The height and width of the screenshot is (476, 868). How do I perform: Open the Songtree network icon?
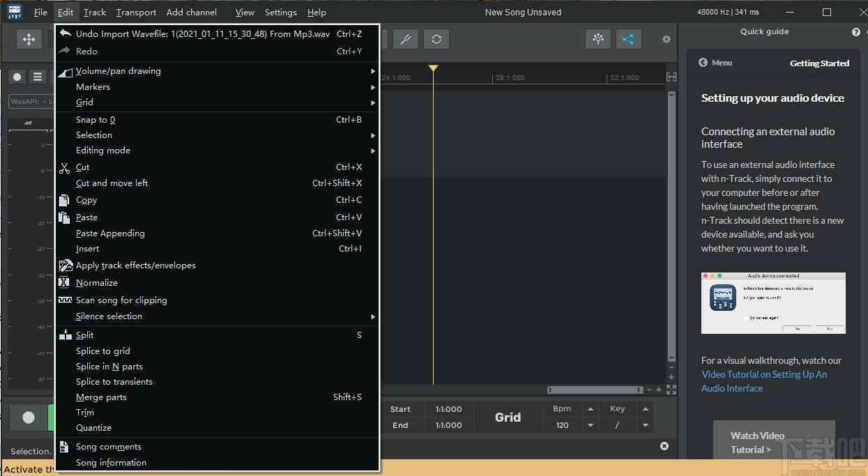598,39
